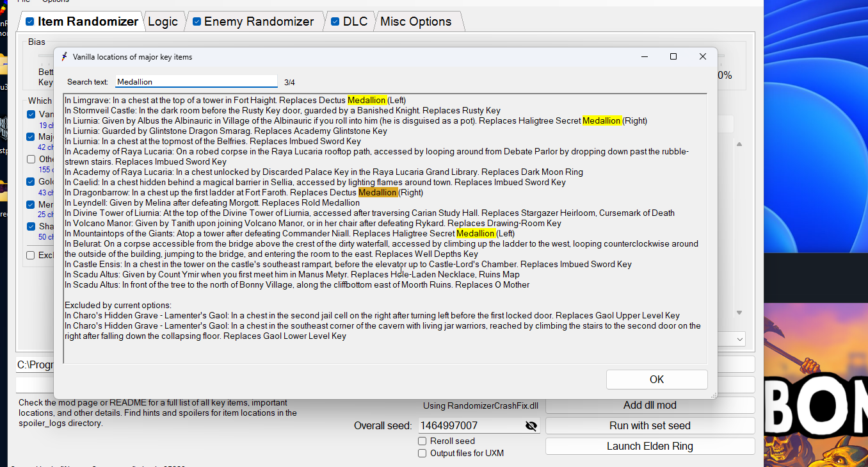Toggle the DLC tab checkbox
This screenshot has height=467, width=868.
coord(335,22)
